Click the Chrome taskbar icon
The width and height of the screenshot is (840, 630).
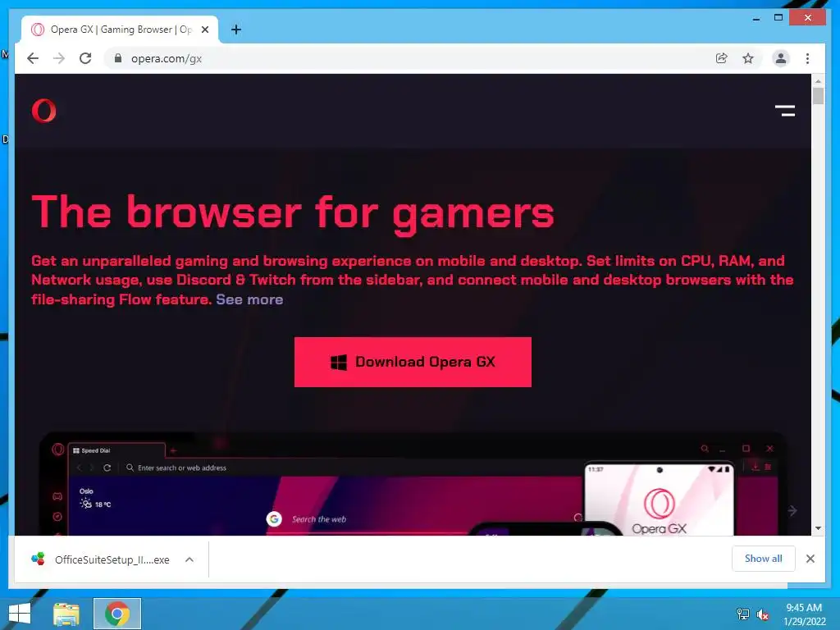117,614
